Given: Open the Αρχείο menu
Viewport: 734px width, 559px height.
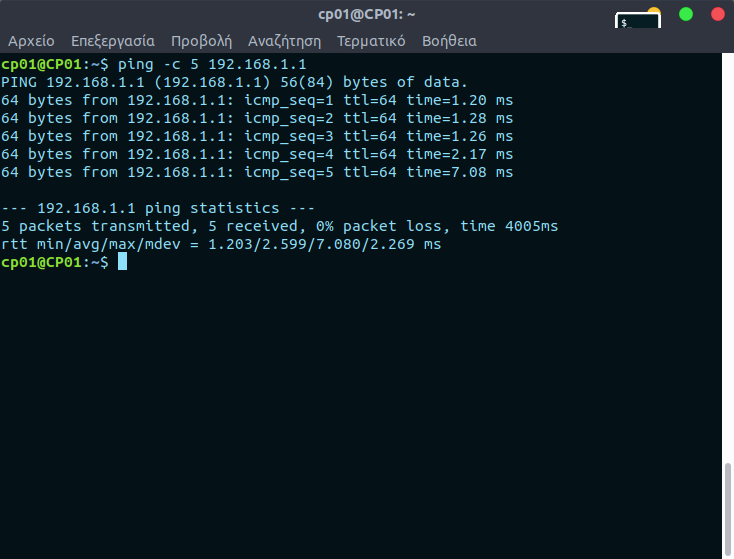Looking at the screenshot, I should (x=31, y=41).
